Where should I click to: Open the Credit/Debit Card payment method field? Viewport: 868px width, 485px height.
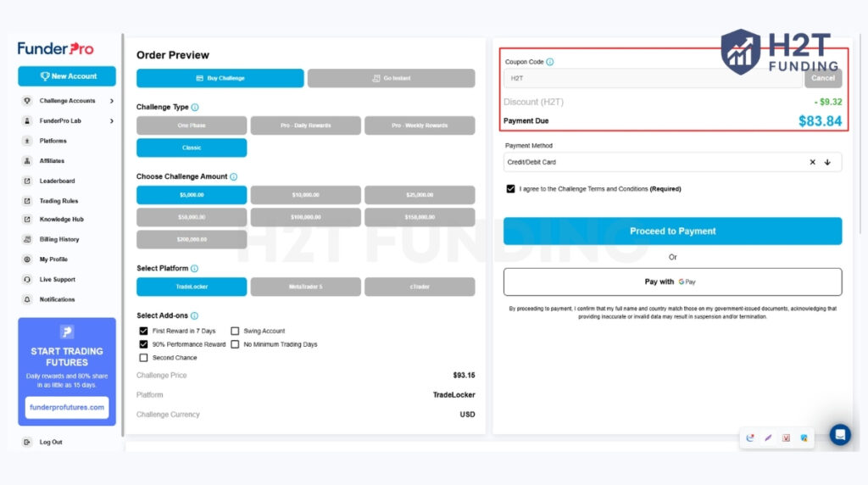coord(672,162)
